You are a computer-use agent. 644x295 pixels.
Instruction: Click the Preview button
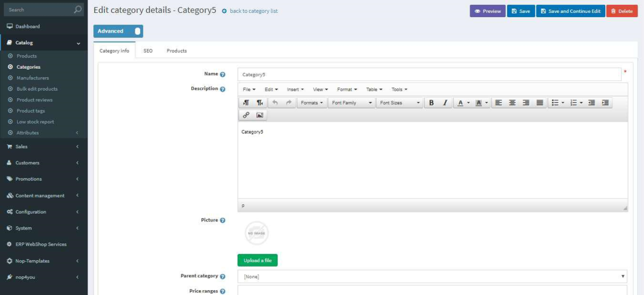488,11
